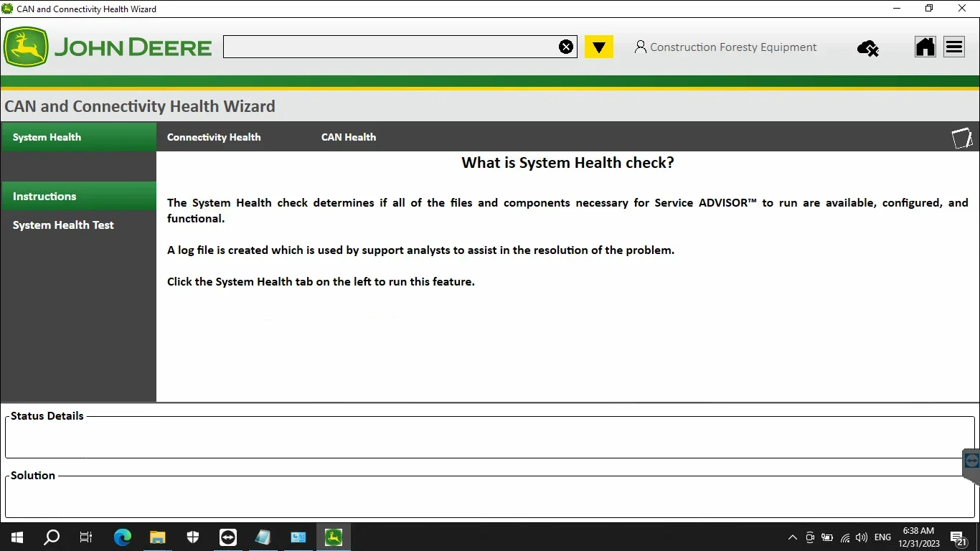Viewport: 980px width, 551px height.
Task: Select Instructions in the left sidebar
Action: pos(78,196)
